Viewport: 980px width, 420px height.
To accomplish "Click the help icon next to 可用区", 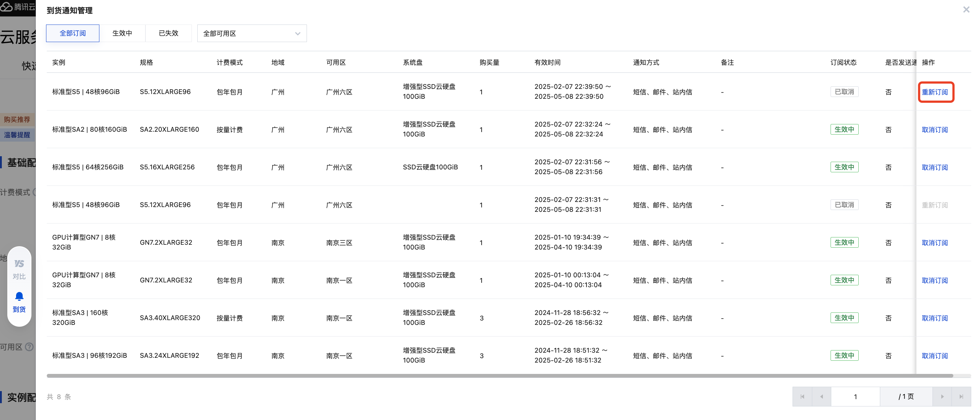I will pos(29,347).
